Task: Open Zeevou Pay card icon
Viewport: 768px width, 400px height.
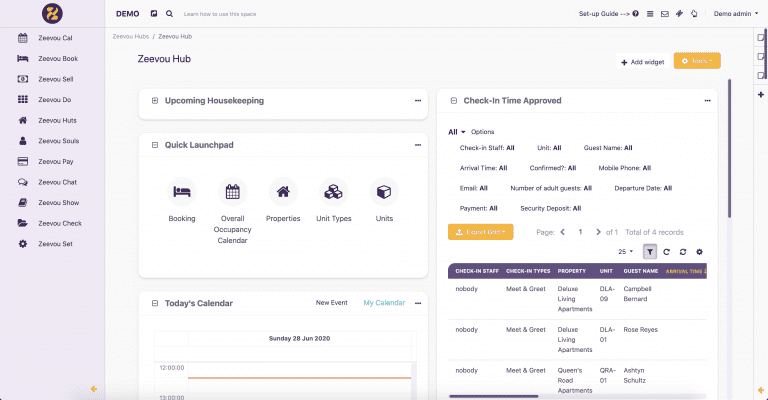Action: pyautogui.click(x=23, y=161)
